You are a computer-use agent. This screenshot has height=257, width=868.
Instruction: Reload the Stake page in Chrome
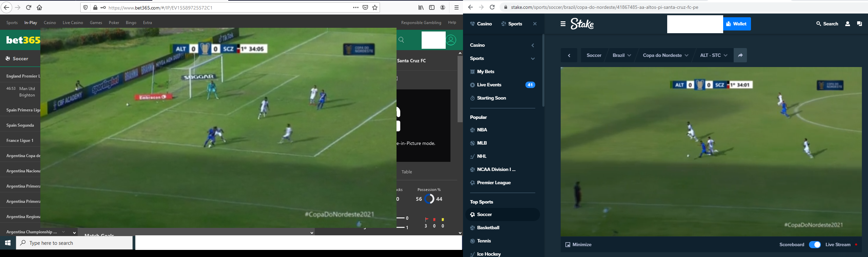pyautogui.click(x=492, y=7)
